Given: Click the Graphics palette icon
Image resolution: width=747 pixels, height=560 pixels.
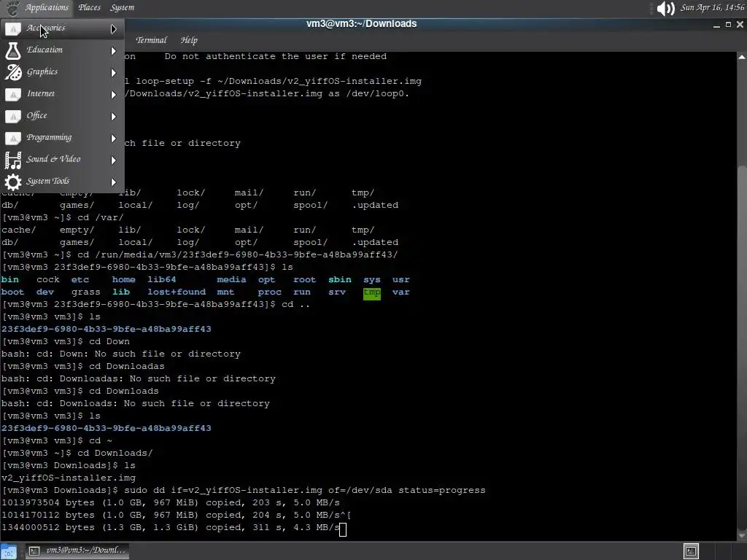Looking at the screenshot, I should [13, 72].
